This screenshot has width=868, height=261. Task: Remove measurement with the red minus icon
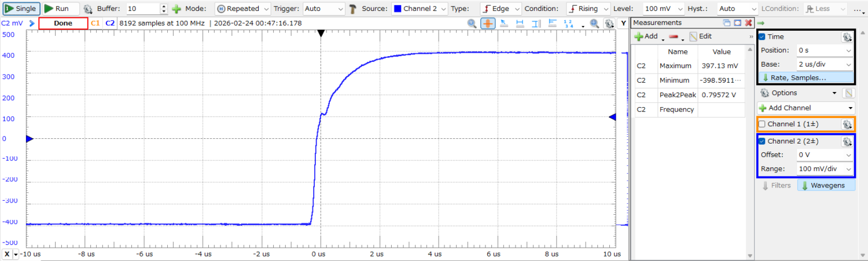[x=674, y=36]
